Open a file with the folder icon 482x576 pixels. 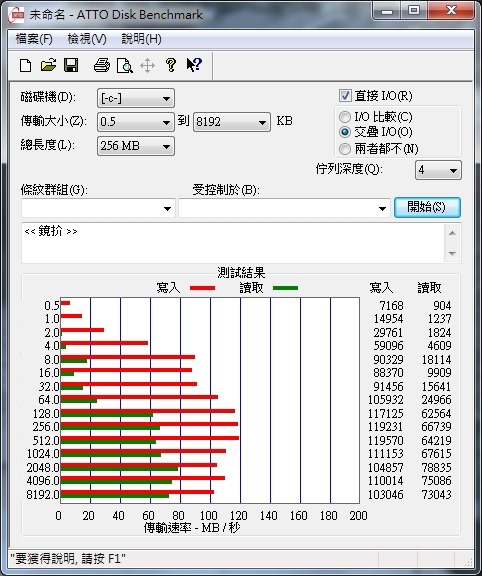tap(48, 65)
